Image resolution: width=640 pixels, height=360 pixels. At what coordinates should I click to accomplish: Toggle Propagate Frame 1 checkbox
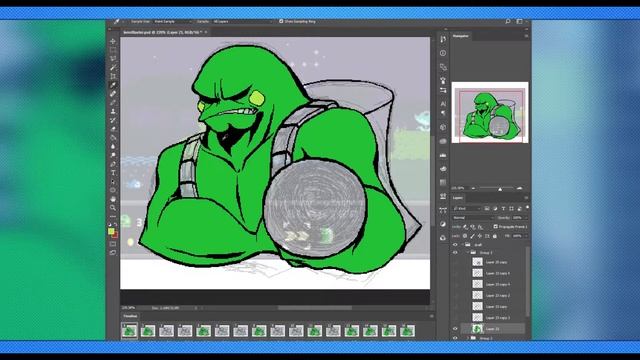click(496, 227)
